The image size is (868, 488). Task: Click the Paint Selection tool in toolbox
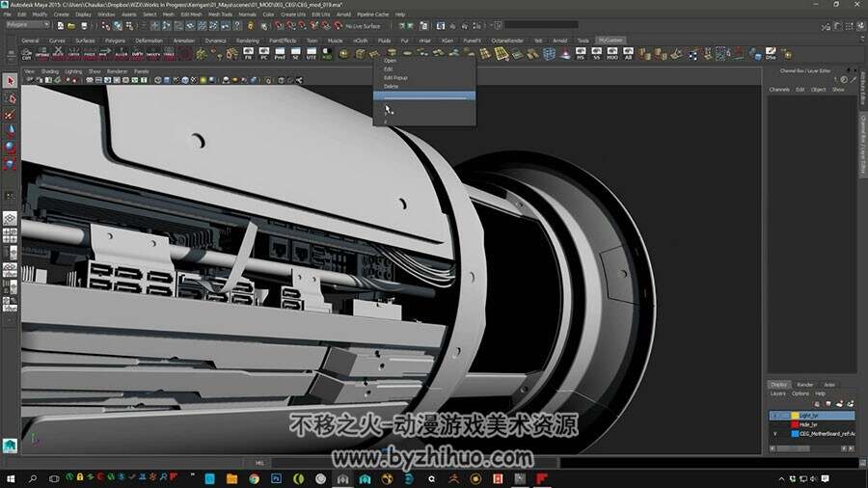tap(10, 115)
